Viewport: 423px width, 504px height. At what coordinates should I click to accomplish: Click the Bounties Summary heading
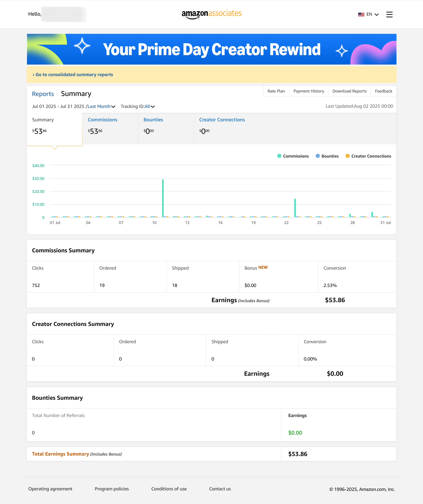click(x=57, y=398)
